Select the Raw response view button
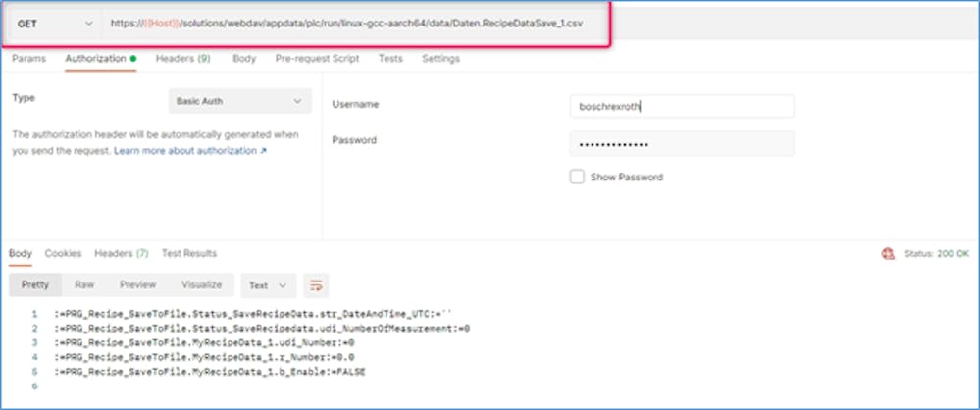Screen dimensions: 980x410 click(84, 284)
